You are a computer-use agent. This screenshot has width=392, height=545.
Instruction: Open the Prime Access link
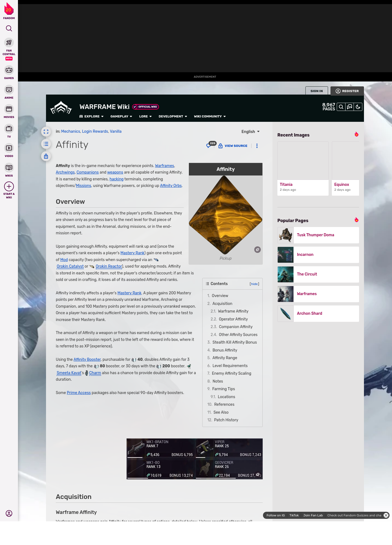79,393
